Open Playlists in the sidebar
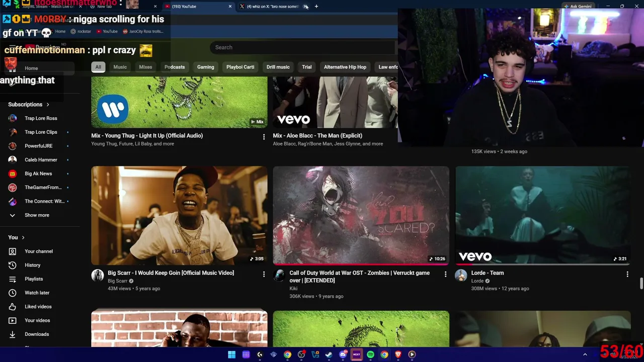The image size is (644, 362). (34, 279)
